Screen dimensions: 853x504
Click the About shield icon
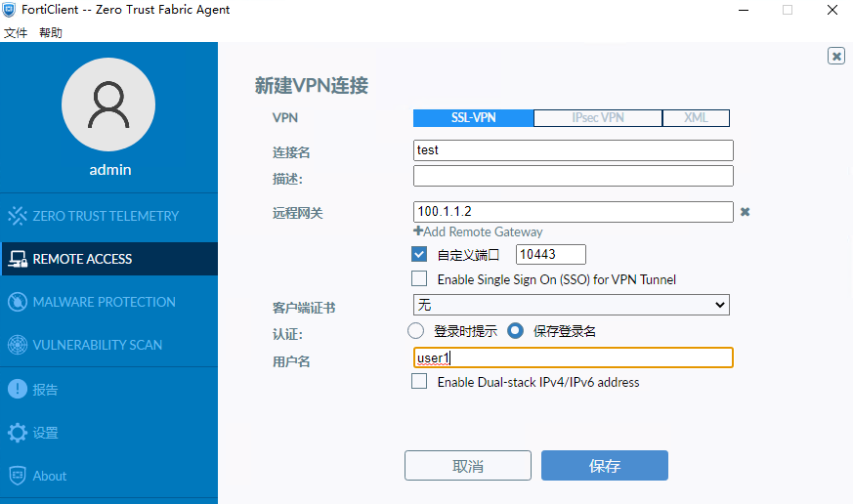[18, 476]
